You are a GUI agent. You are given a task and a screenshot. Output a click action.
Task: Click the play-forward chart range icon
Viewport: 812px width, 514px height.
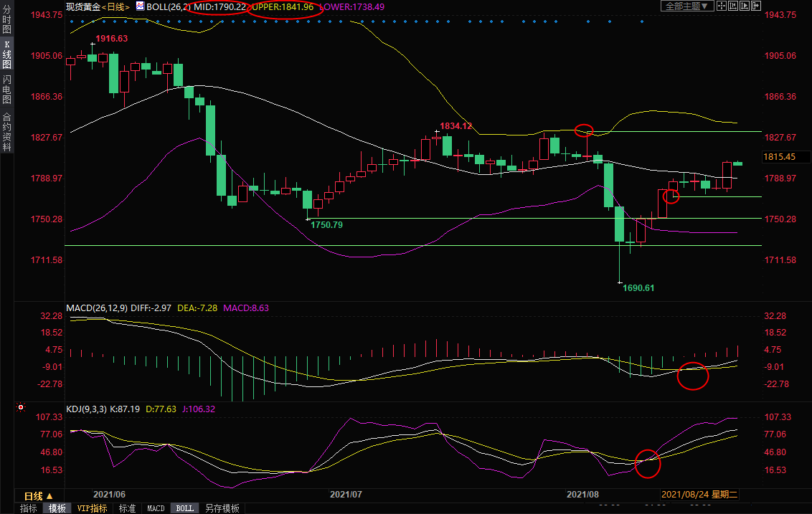(745, 6)
